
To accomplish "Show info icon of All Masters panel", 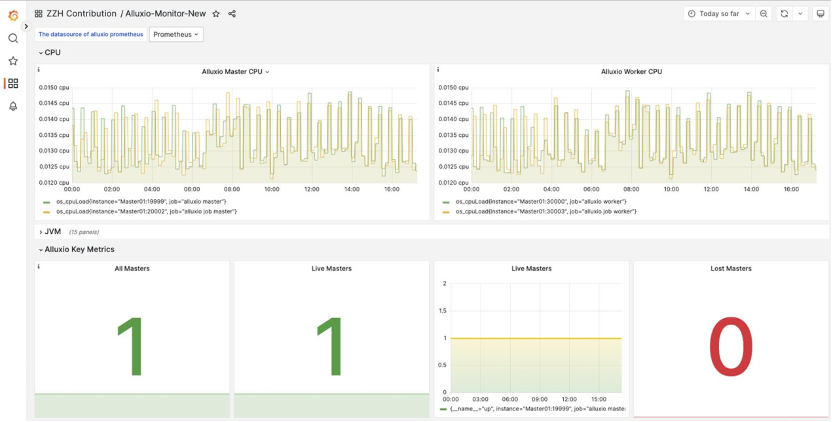I will tap(38, 266).
